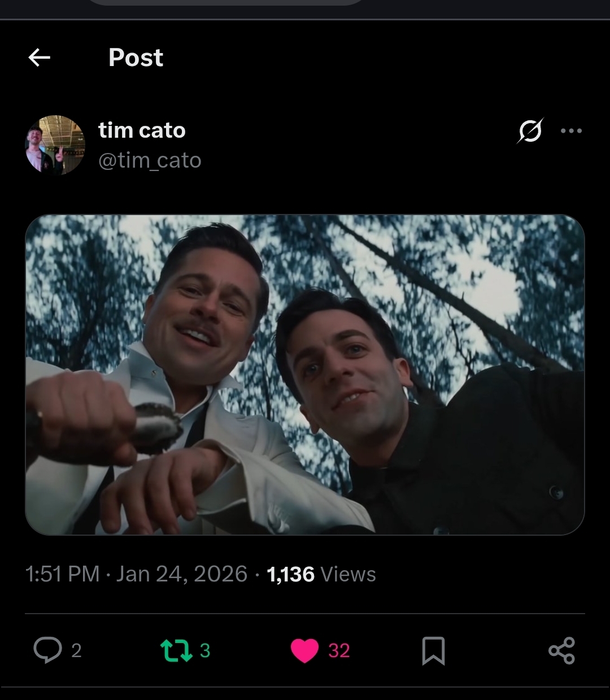Tap the reply speech bubble icon
610x700 pixels.
pyautogui.click(x=47, y=650)
